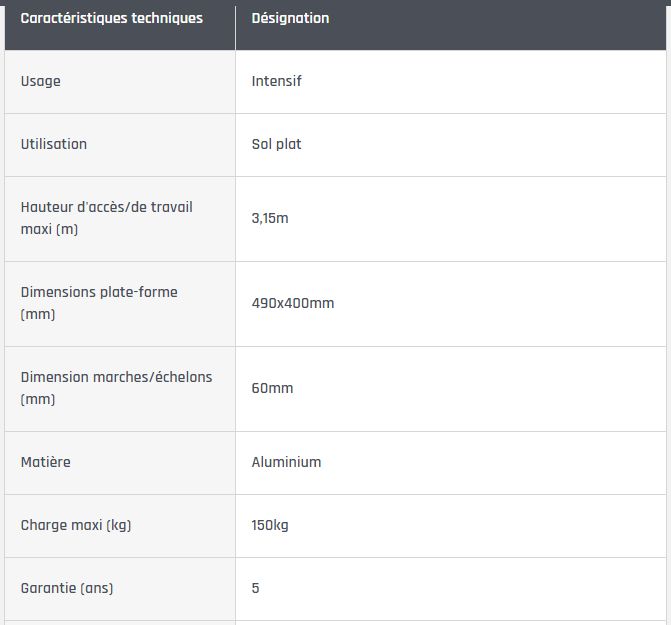
Task: Click the 'Caractéristiques techniques' column header
Action: (x=111, y=18)
